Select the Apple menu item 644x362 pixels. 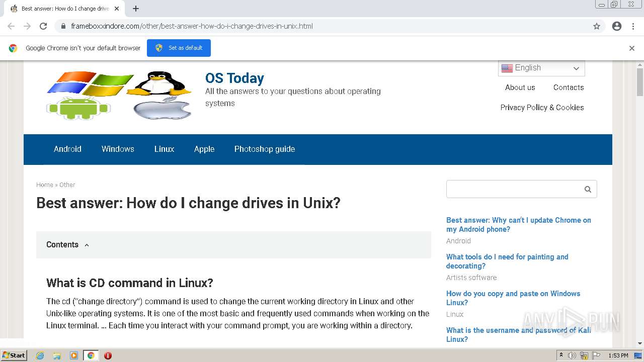click(204, 149)
